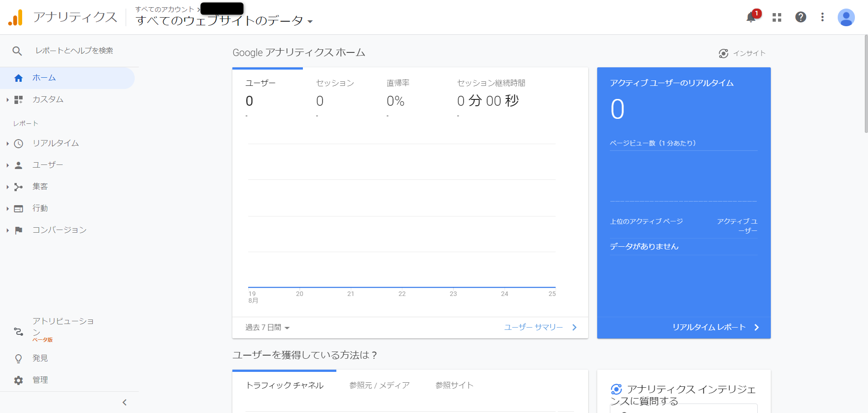Image resolution: width=868 pixels, height=413 pixels.
Task: Expand the 集客 reports arrow
Action: click(8, 187)
